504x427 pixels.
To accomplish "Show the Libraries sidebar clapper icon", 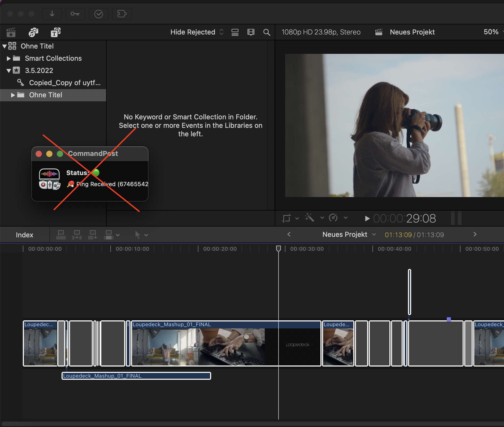I will pyautogui.click(x=11, y=32).
